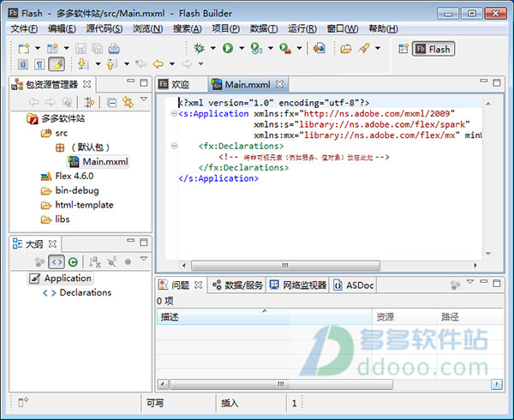Viewport: 514px width, 420px height.
Task: Collapse the s:Application code fold
Action: click(x=174, y=113)
